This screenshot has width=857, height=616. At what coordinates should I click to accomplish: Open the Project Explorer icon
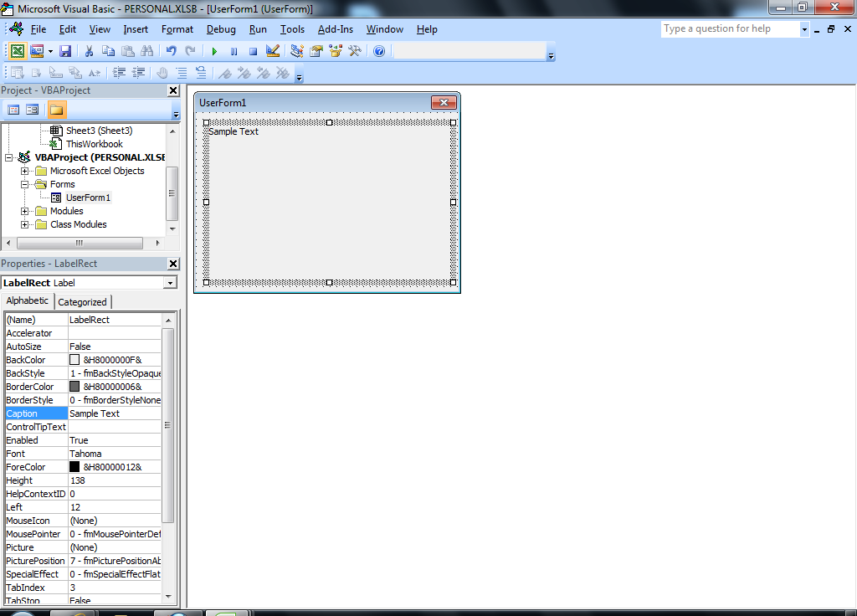[x=297, y=51]
